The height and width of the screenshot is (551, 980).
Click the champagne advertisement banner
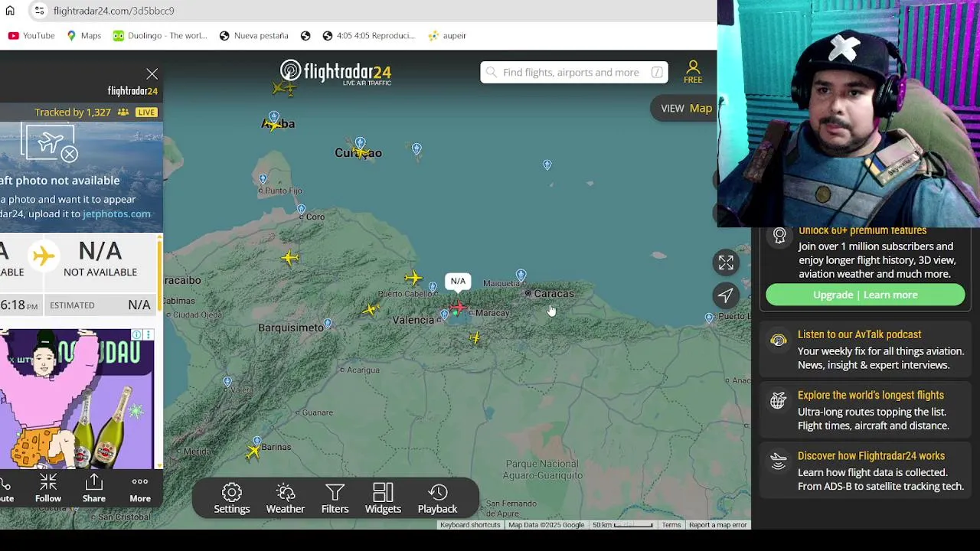point(77,398)
